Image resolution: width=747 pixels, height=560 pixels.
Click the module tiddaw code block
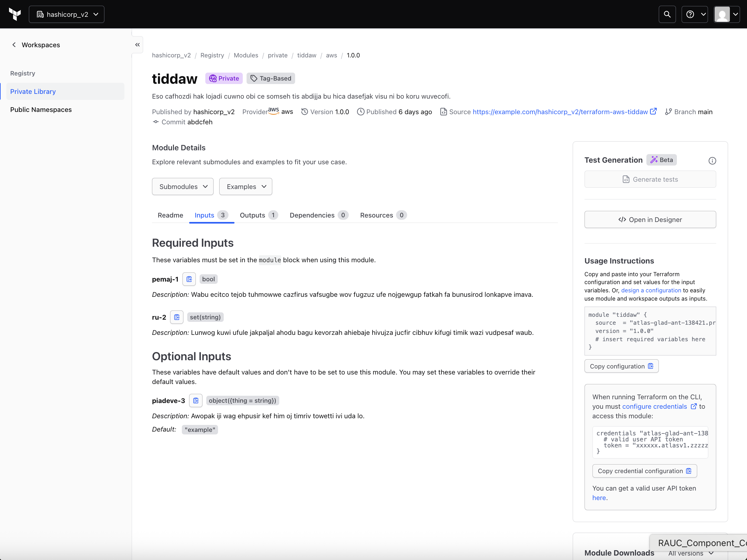click(x=650, y=331)
